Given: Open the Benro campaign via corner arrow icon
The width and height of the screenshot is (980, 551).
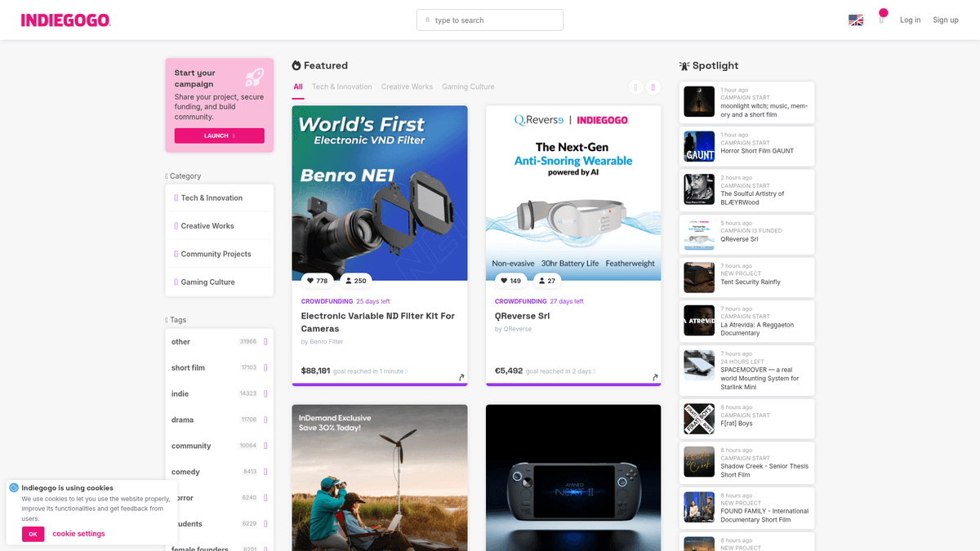Looking at the screenshot, I should point(461,378).
